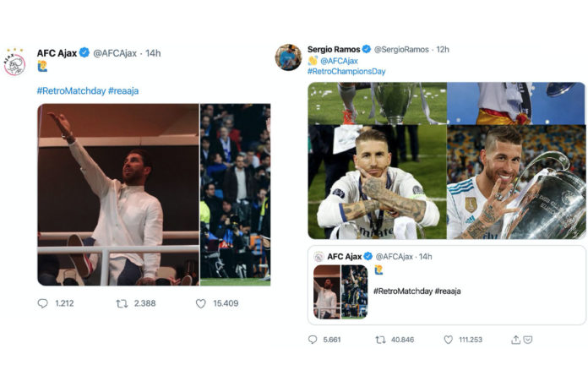The height and width of the screenshot is (392, 588).
Task: Retweet Sergio Ramos's tweet
Action: pos(380,340)
